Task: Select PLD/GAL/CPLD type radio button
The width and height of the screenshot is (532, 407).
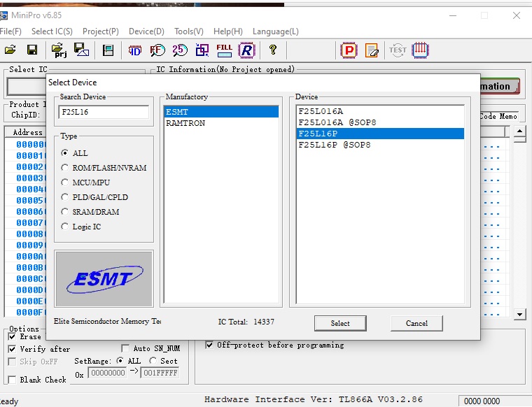Action: point(65,197)
